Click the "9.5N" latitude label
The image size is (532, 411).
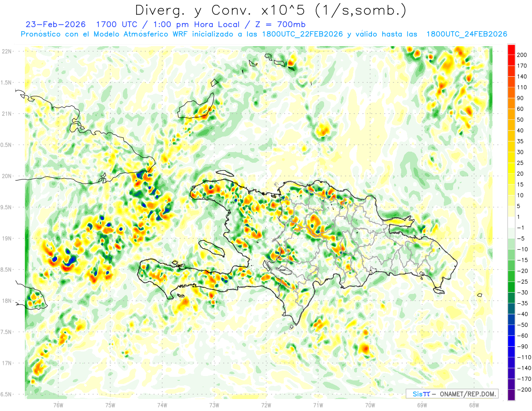coord(7,207)
